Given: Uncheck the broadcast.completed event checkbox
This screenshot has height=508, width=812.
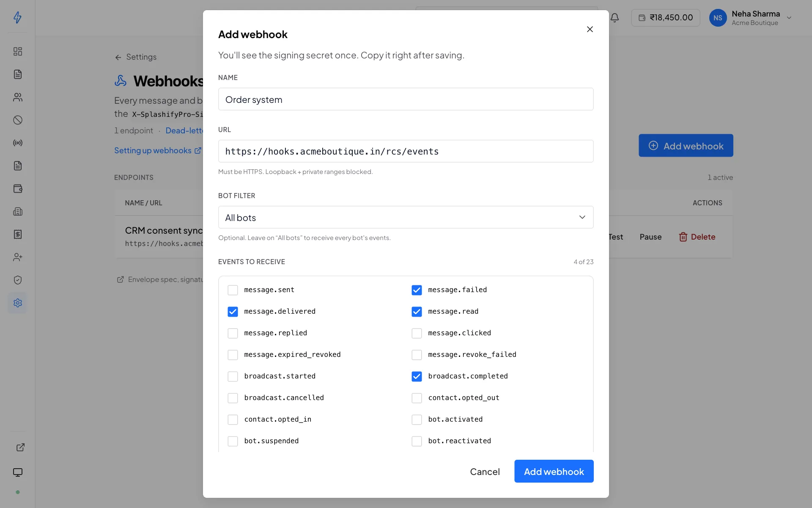Looking at the screenshot, I should click(x=417, y=376).
